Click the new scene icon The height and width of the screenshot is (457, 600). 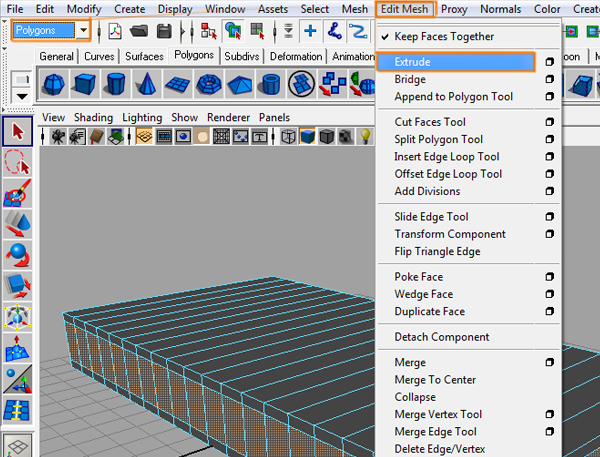coord(115,31)
